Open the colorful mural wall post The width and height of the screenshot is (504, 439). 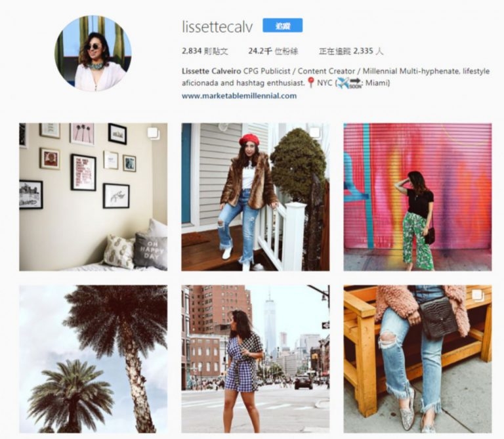tap(417, 197)
